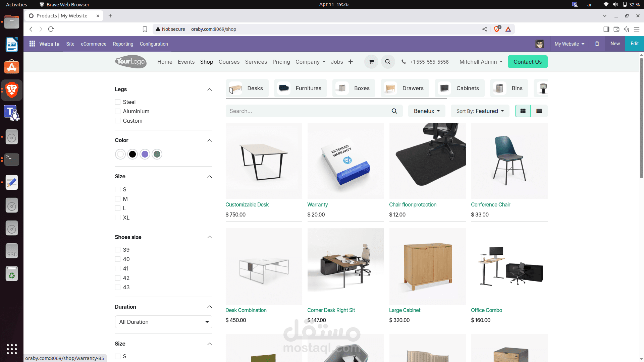Image resolution: width=644 pixels, height=362 pixels.
Task: Open the Odoo apps grid menu
Action: point(32,44)
